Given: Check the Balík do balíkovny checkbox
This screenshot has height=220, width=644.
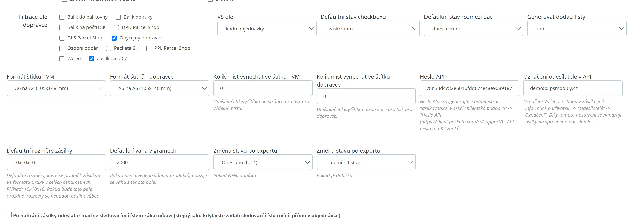Looking at the screenshot, I should (x=62, y=17).
